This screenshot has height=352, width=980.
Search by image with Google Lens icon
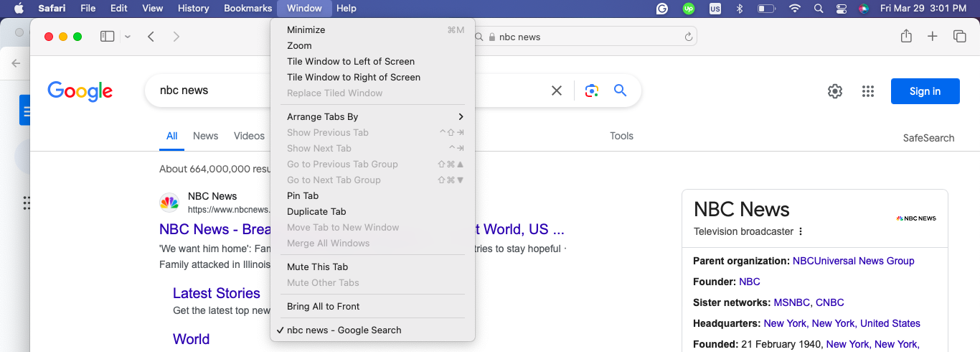click(x=591, y=91)
